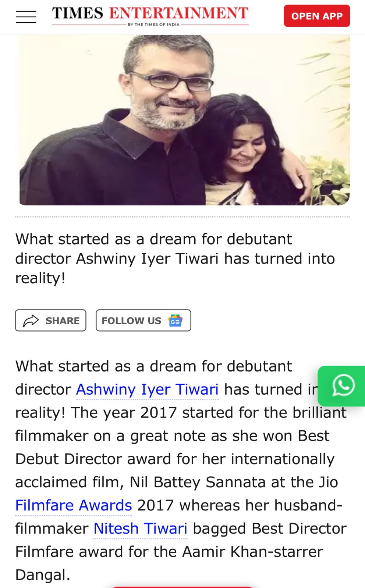Tap the OPEN APP red button

(x=317, y=16)
